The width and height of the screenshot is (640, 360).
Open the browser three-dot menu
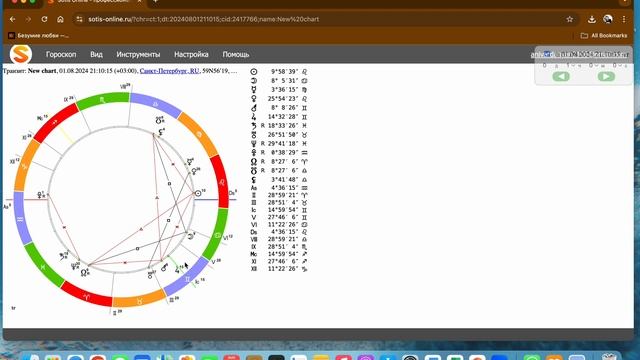[624, 19]
